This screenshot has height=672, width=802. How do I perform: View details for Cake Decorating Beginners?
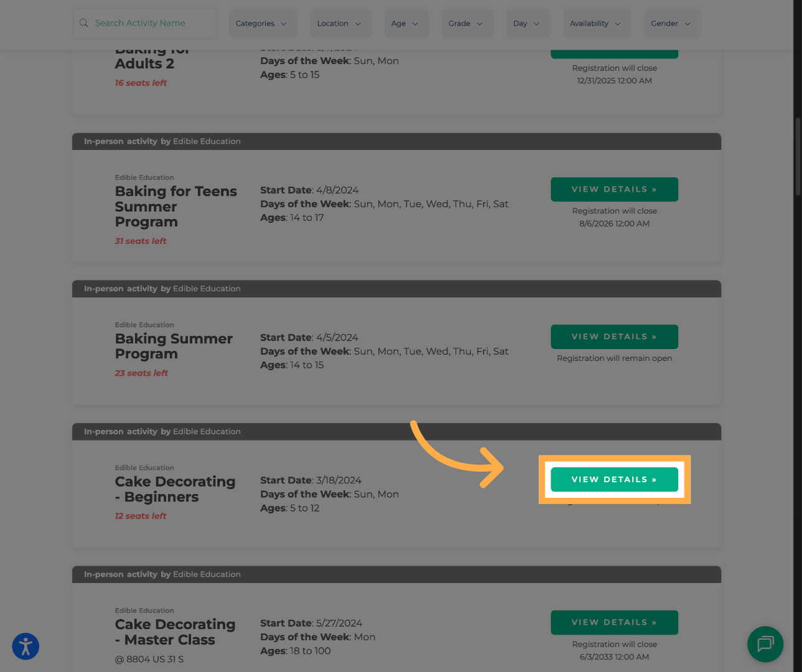point(614,480)
